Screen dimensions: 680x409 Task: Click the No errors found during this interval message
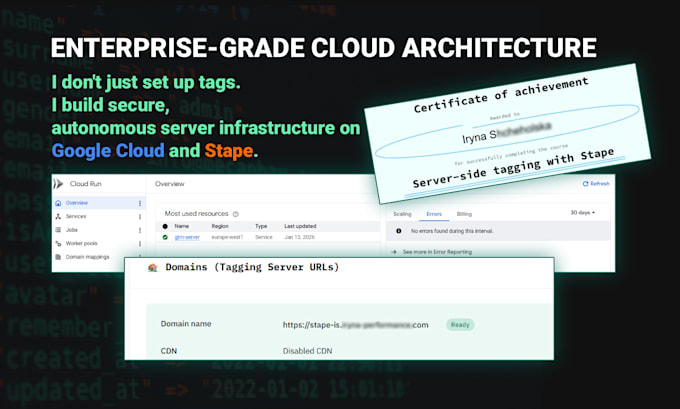(452, 231)
